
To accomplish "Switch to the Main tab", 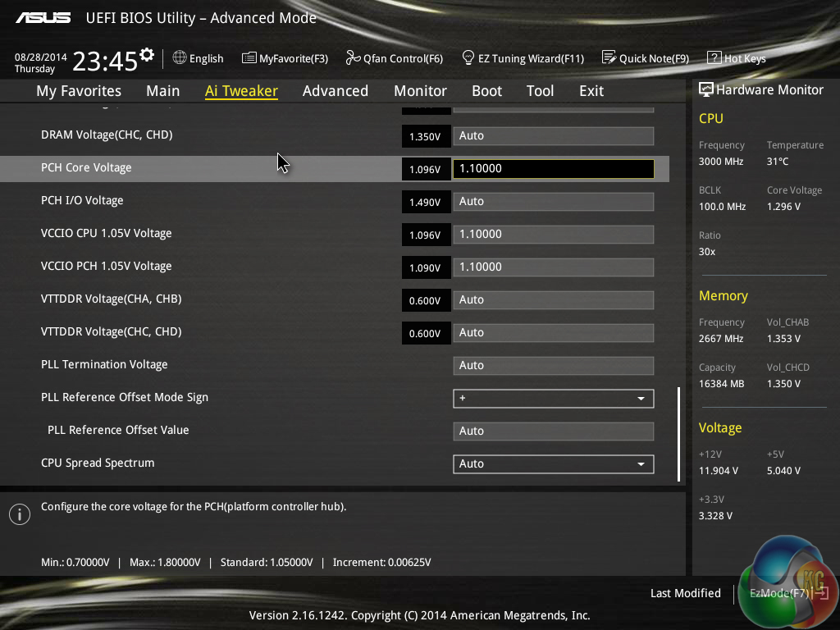I will coord(163,90).
